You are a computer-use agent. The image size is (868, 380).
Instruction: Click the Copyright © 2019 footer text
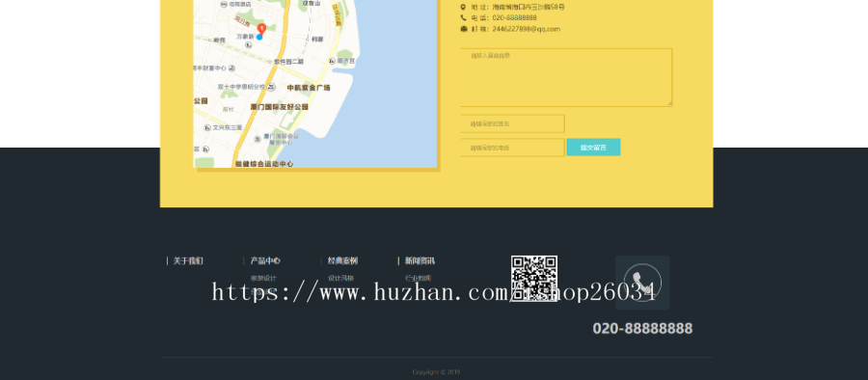tap(436, 372)
